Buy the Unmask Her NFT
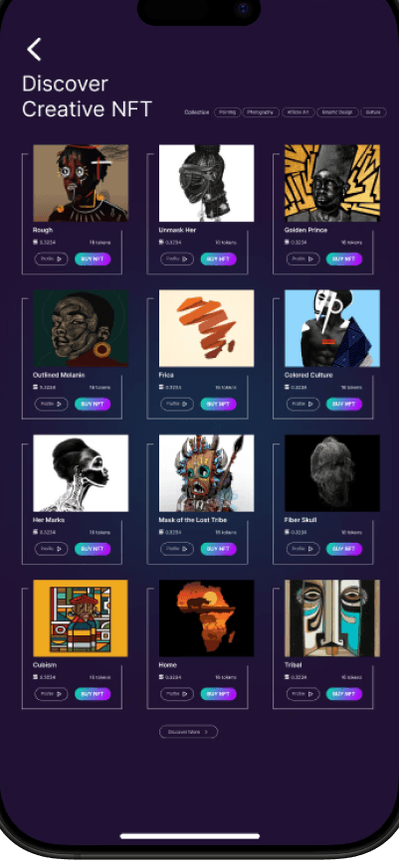 218,259
